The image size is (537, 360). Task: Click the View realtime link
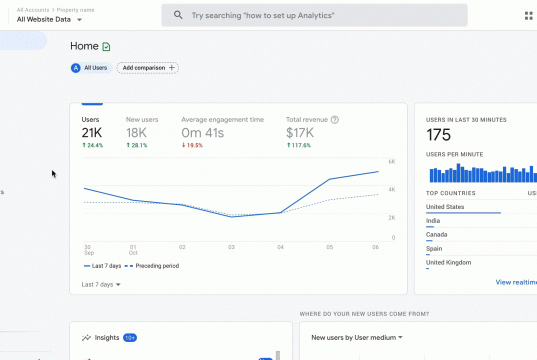[x=516, y=282]
